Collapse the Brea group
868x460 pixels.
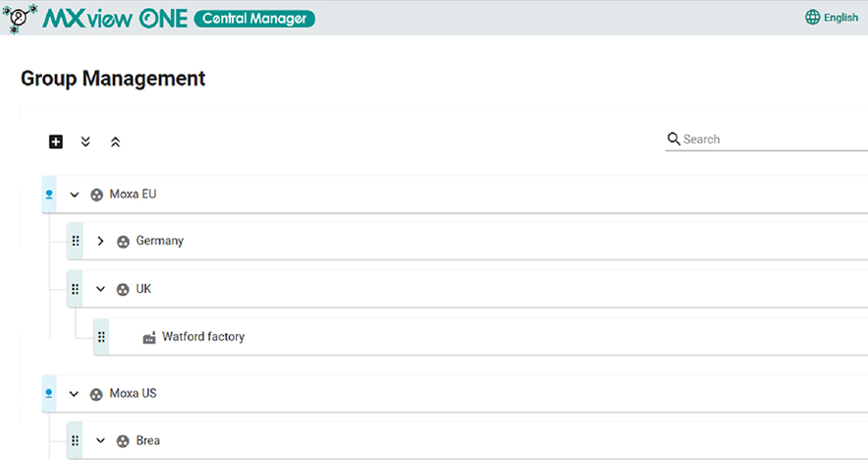coord(100,441)
